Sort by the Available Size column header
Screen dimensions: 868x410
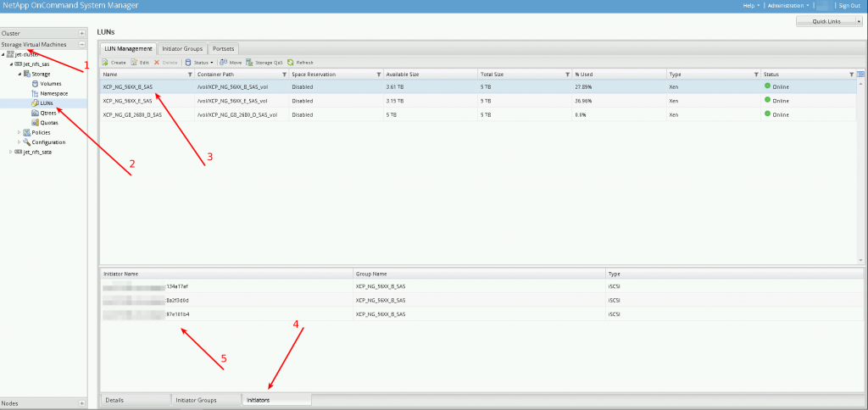pos(430,75)
